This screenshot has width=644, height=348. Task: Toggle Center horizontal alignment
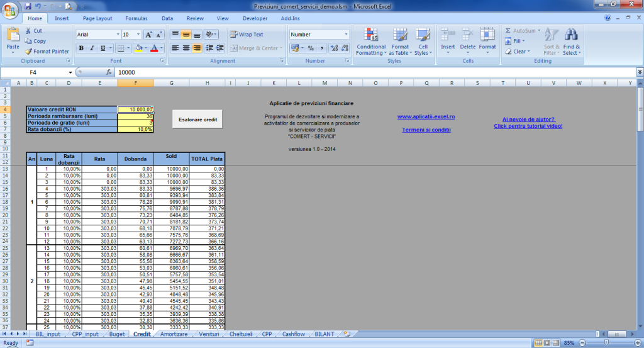click(x=186, y=48)
